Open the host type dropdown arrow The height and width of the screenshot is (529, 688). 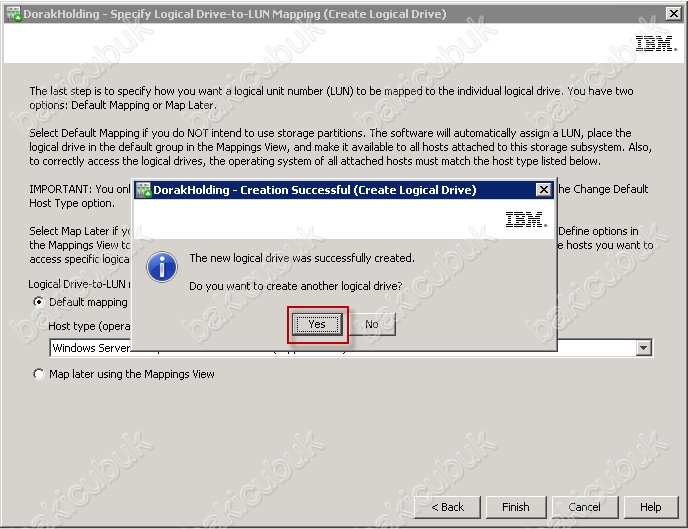(643, 348)
